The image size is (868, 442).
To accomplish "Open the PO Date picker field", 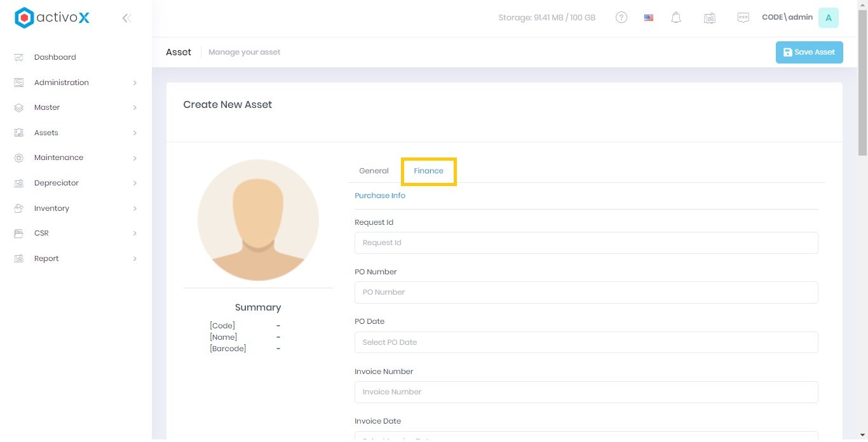I will (x=586, y=342).
